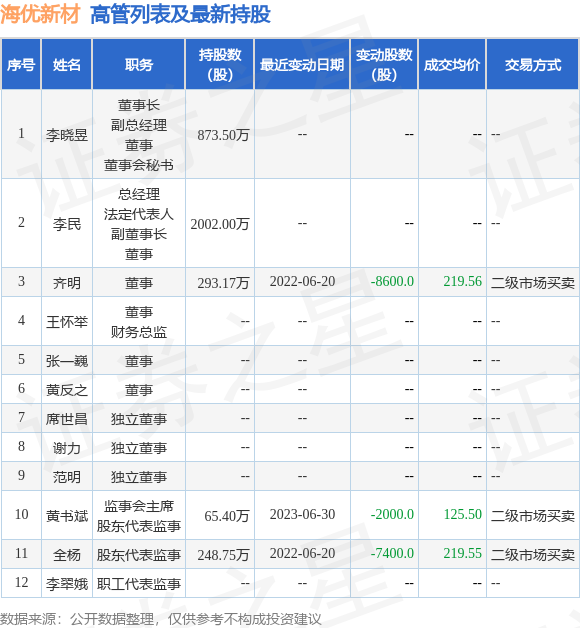Click 齐明's change date 2022-06-20
580x628 pixels.
coord(302,281)
